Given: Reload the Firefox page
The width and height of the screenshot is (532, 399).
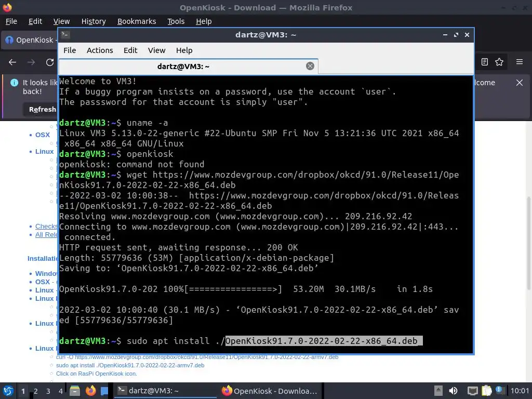Looking at the screenshot, I should click(50, 62).
